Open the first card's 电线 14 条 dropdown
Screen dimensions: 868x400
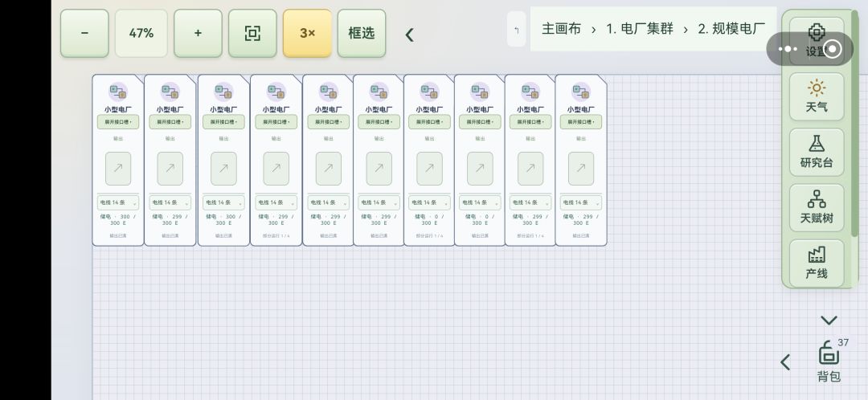tap(118, 202)
